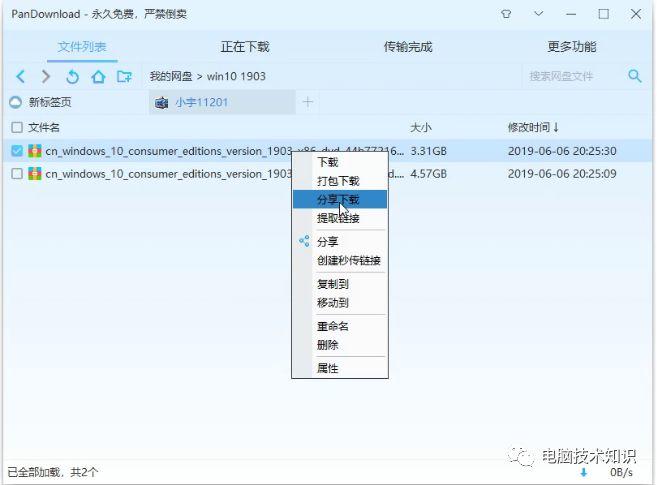
Task: Choose 提取链接 from context menu
Action: (x=340, y=218)
